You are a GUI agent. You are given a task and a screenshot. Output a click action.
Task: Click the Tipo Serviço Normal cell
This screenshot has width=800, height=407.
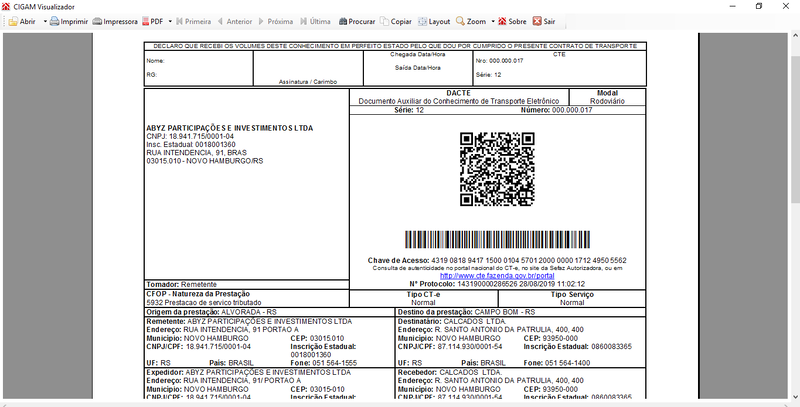click(572, 298)
